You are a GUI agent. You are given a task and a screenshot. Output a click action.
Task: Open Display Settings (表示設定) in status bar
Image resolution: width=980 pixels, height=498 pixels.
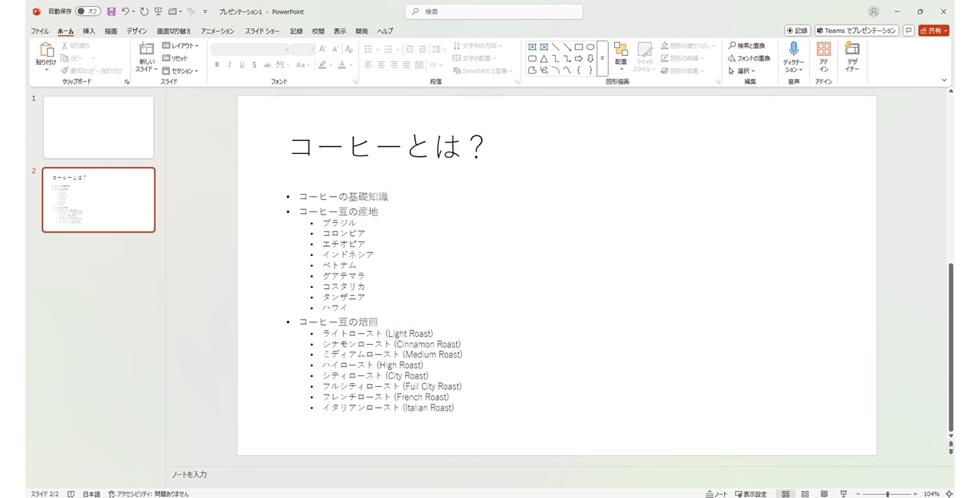tap(751, 494)
